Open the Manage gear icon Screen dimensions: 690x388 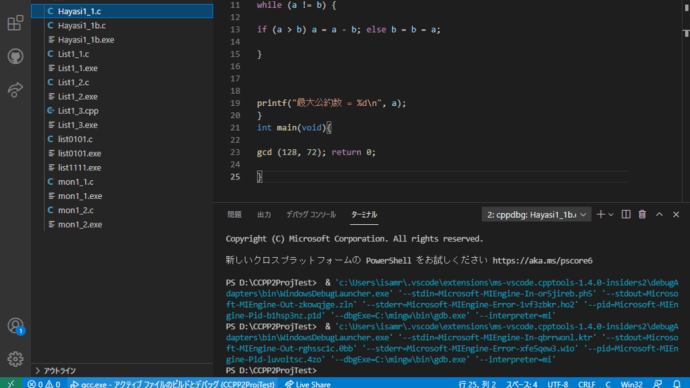pyautogui.click(x=15, y=359)
